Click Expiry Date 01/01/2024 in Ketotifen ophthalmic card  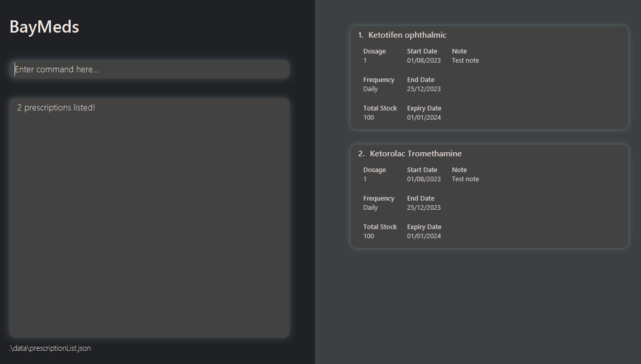(424, 118)
